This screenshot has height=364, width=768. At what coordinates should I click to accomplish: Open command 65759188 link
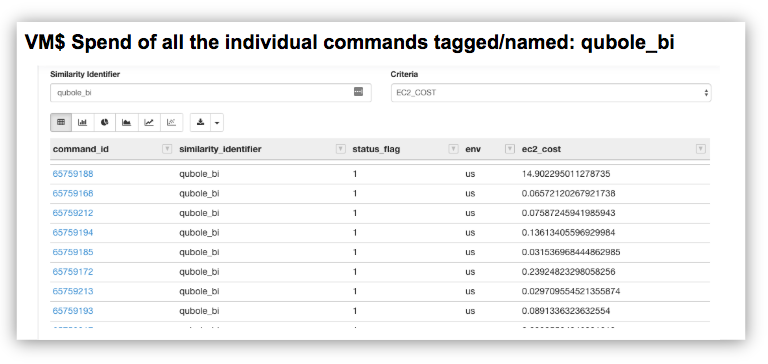coord(73,174)
